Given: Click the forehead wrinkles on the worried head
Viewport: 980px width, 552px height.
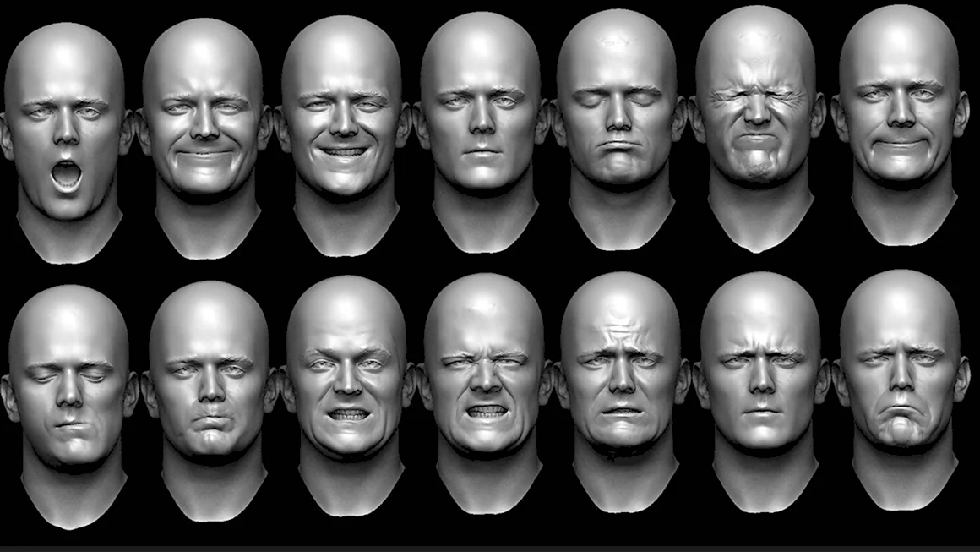Looking at the screenshot, I should pyautogui.click(x=621, y=325).
